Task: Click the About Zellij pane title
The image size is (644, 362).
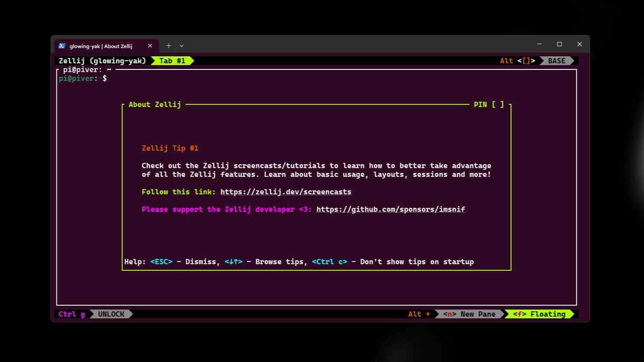Action: pyautogui.click(x=155, y=104)
